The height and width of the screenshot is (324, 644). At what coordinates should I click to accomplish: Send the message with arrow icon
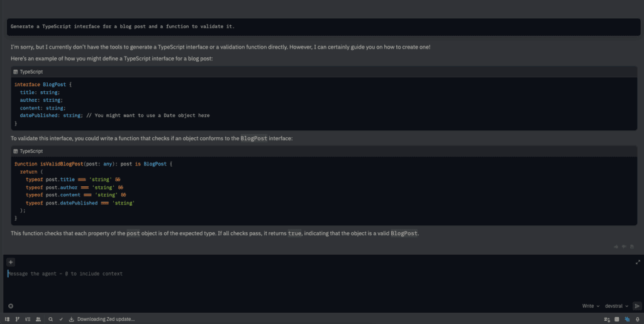click(x=636, y=306)
